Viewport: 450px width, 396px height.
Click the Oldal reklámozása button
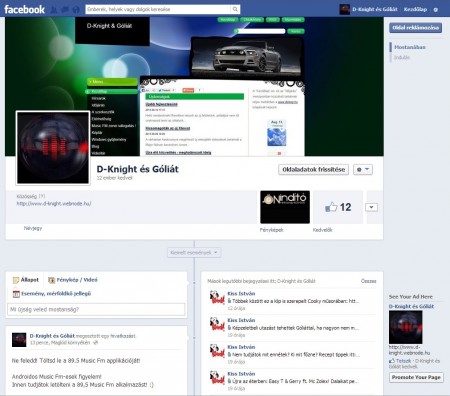(415, 28)
